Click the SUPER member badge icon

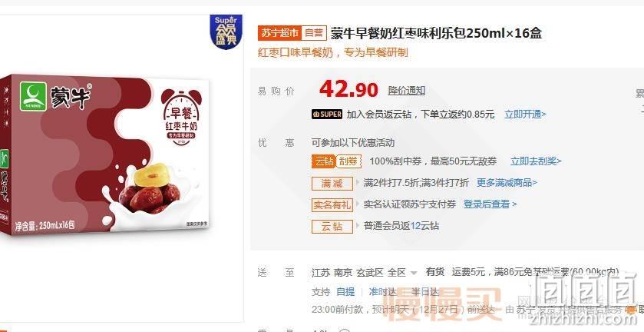327,115
